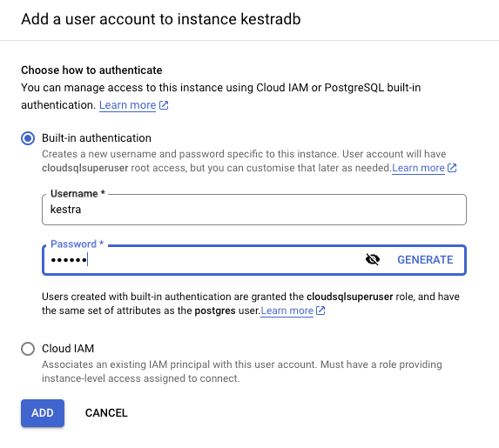499x448 pixels.
Task: Open Learn more link under Choose how to authenticate
Action: click(x=128, y=105)
